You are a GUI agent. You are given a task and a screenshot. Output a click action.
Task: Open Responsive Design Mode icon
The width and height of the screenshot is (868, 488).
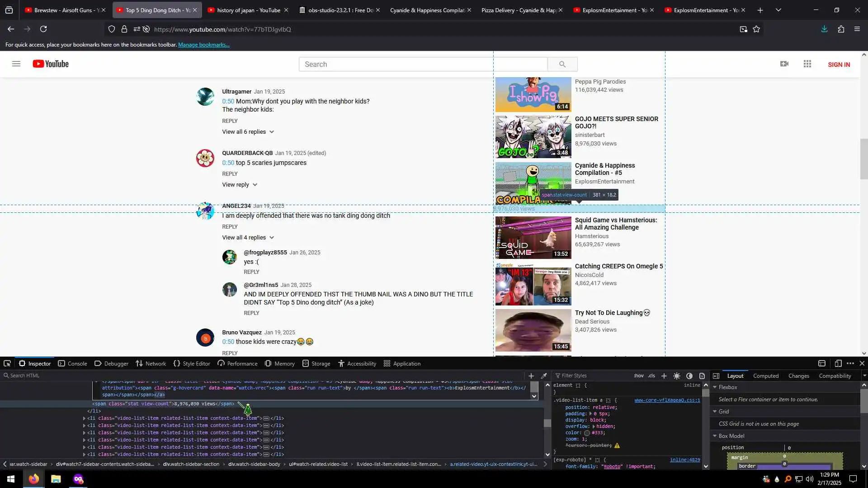pyautogui.click(x=838, y=363)
